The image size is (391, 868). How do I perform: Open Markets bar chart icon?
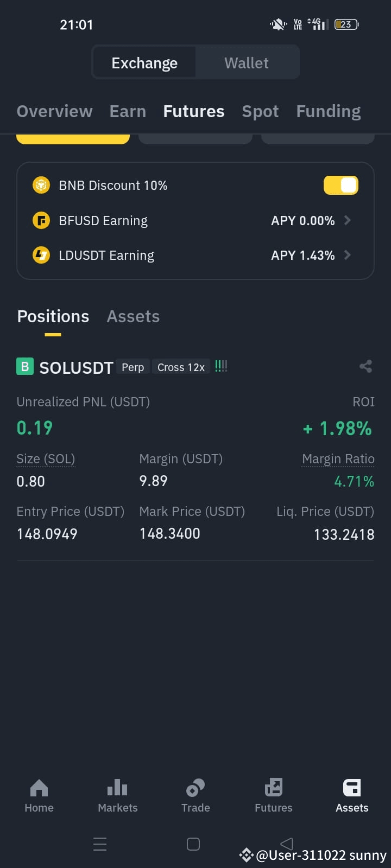click(117, 788)
